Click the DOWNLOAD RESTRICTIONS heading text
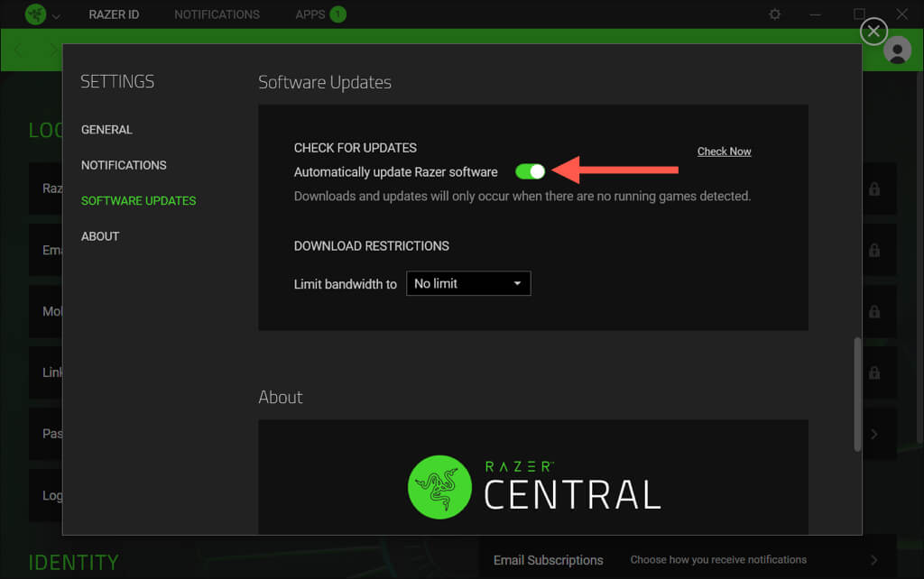The height and width of the screenshot is (579, 924). coord(371,246)
